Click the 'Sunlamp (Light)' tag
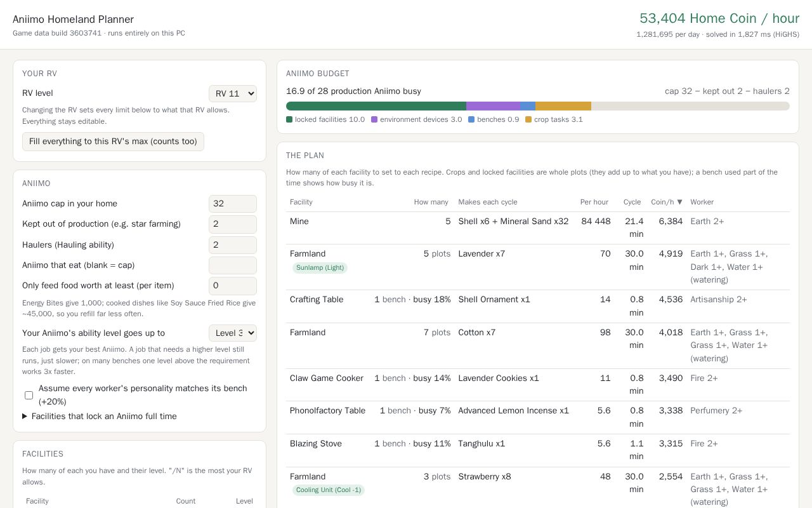The width and height of the screenshot is (812, 508). click(x=320, y=267)
